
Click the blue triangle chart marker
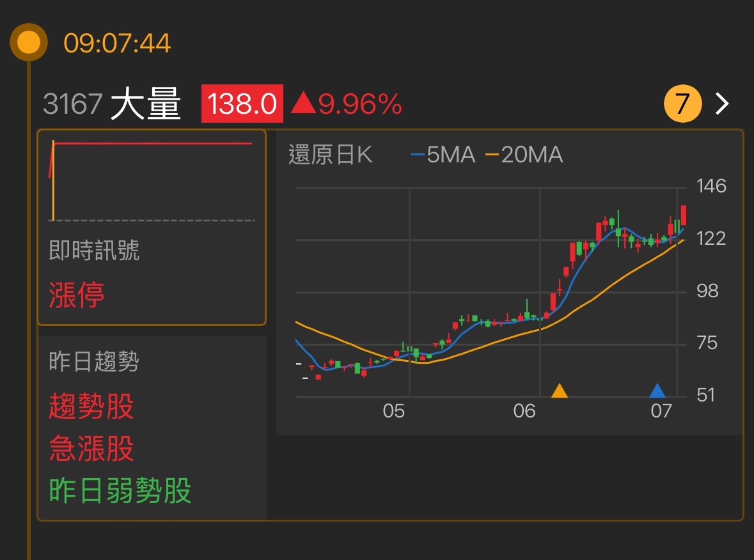click(657, 391)
